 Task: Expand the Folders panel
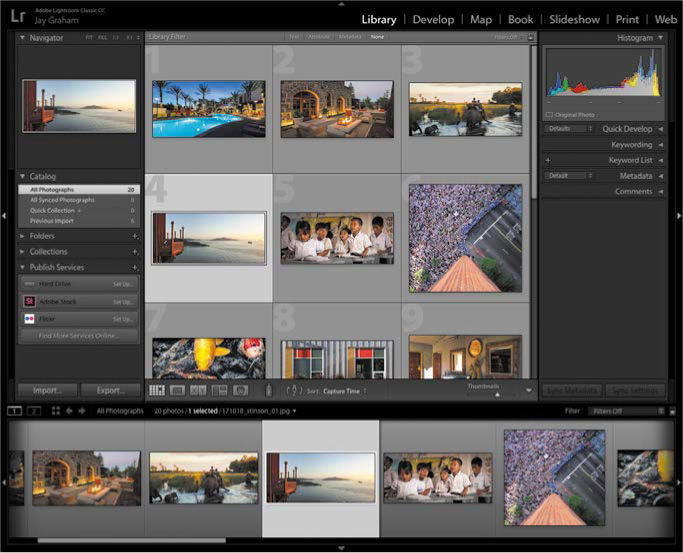pyautogui.click(x=23, y=236)
